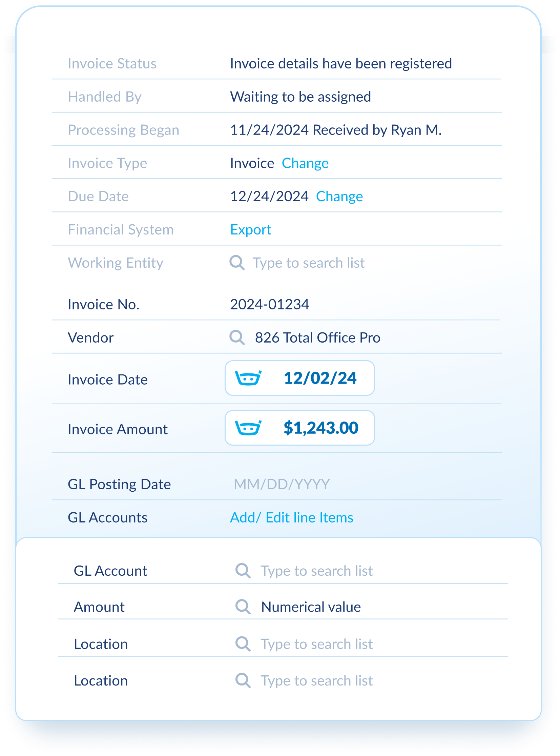The image size is (560, 756).
Task: Click the search icon in Working Entity row
Action: pos(236,263)
